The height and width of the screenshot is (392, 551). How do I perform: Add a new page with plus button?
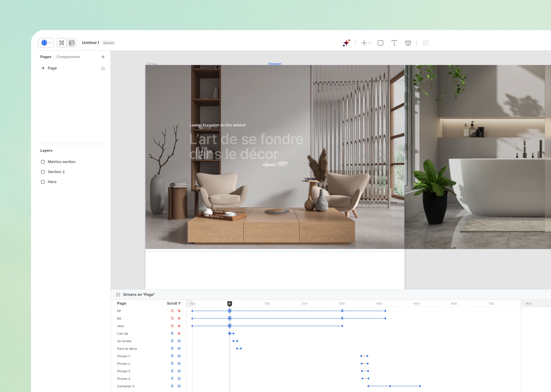(x=103, y=57)
